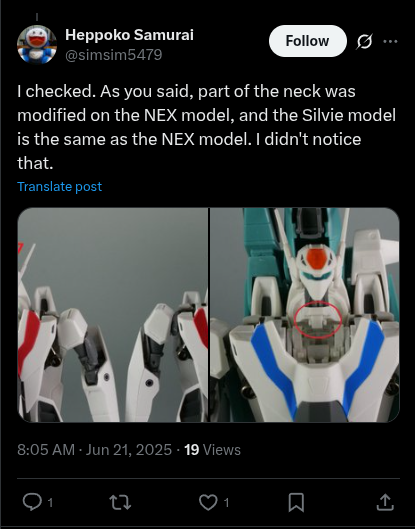Click the like count beside the heart
The width and height of the screenshot is (415, 529).
click(226, 503)
